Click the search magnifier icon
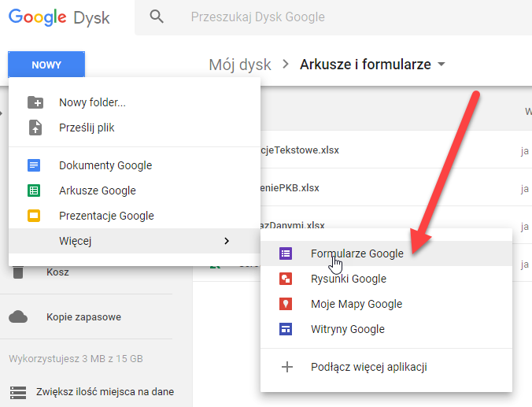532x407 pixels. point(157,17)
